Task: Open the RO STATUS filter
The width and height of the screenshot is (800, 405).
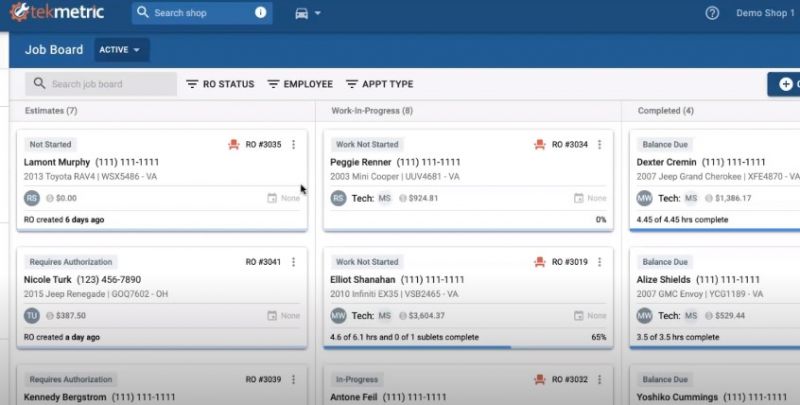Action: click(220, 85)
